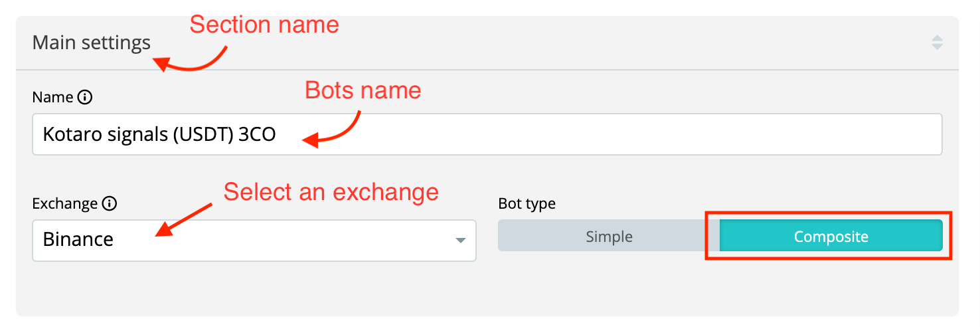Click the collapse arrows icon in Main settings header
The image size is (980, 327).
(937, 43)
